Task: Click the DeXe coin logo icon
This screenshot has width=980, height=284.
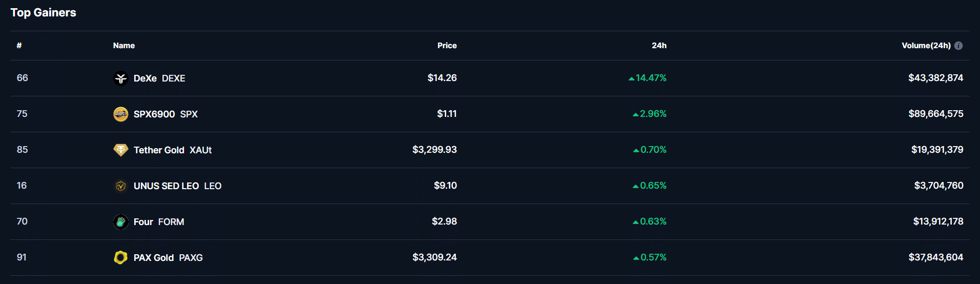Action: click(120, 78)
